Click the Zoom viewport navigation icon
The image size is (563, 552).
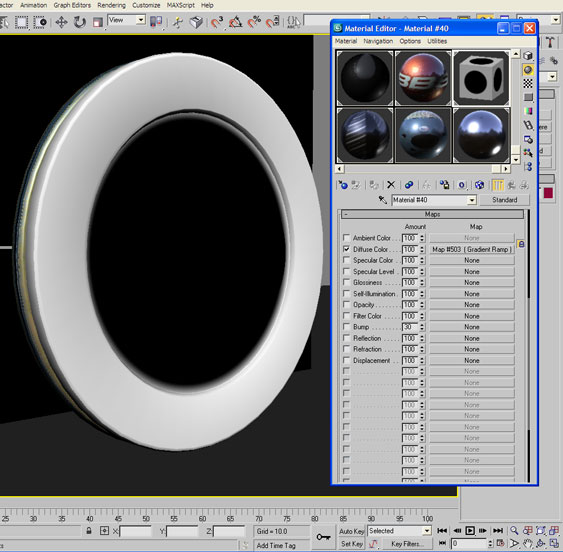[514, 530]
